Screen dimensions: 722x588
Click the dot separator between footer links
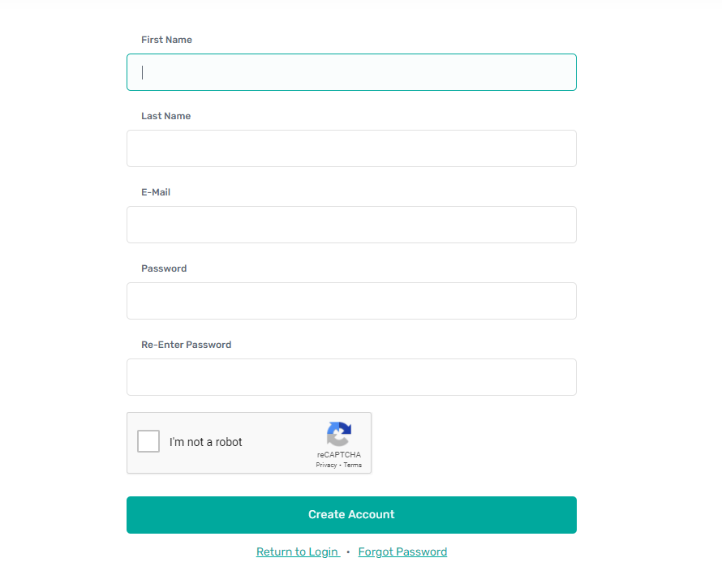pyautogui.click(x=348, y=552)
